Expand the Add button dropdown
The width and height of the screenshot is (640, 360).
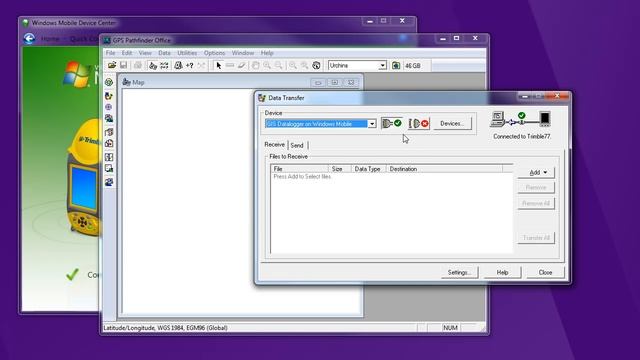coord(545,172)
